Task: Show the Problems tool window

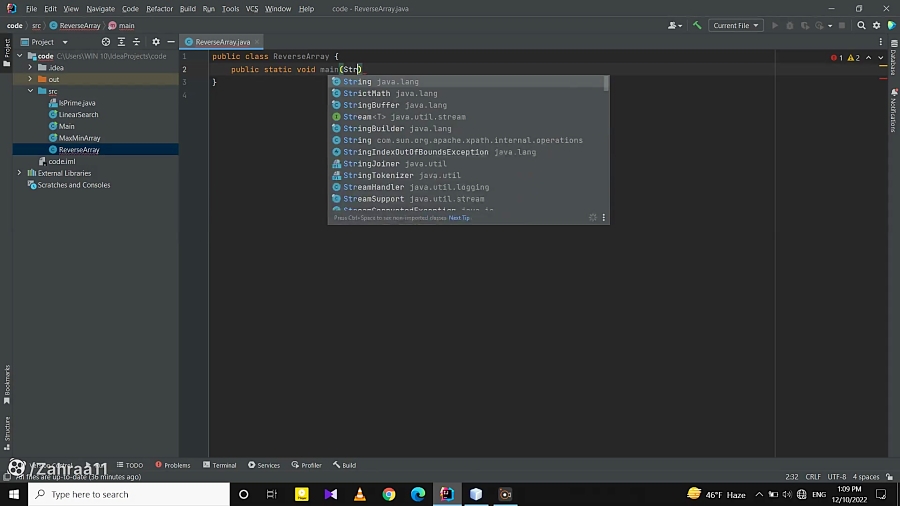Action: click(x=172, y=465)
